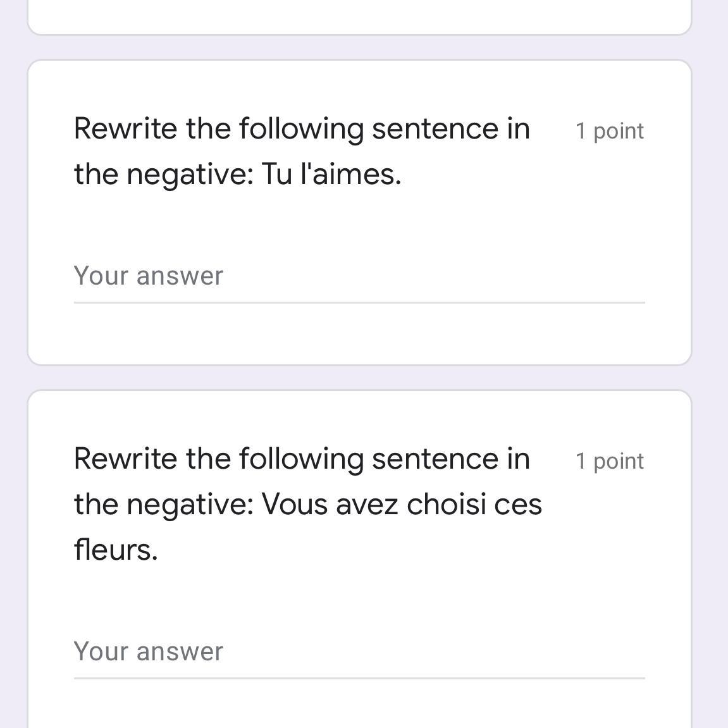Click the word "fleurs."
The image size is (728, 728).
click(x=116, y=550)
